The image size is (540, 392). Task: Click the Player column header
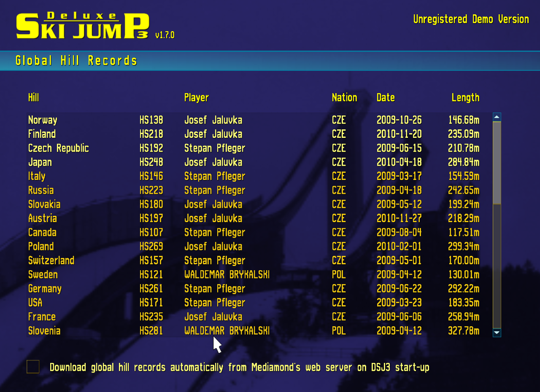(196, 98)
